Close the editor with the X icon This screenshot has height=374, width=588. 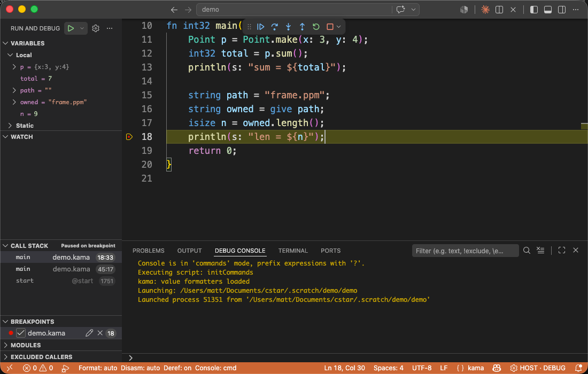[513, 10]
